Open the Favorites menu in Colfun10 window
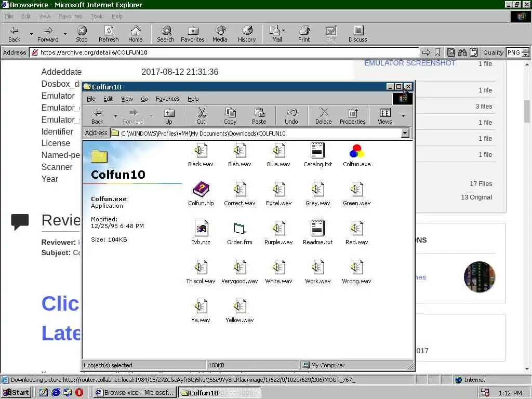Screen dimensions: 532x399 pos(168,99)
